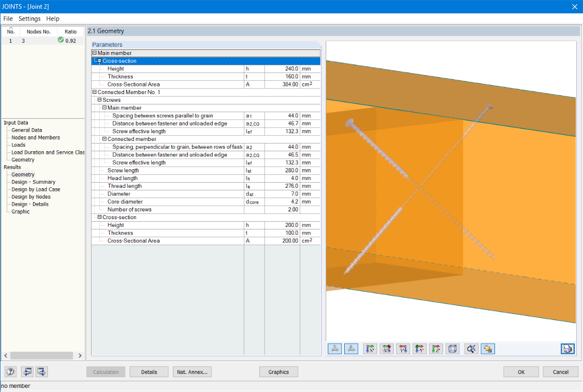Set view in Z' direction

pos(436,349)
